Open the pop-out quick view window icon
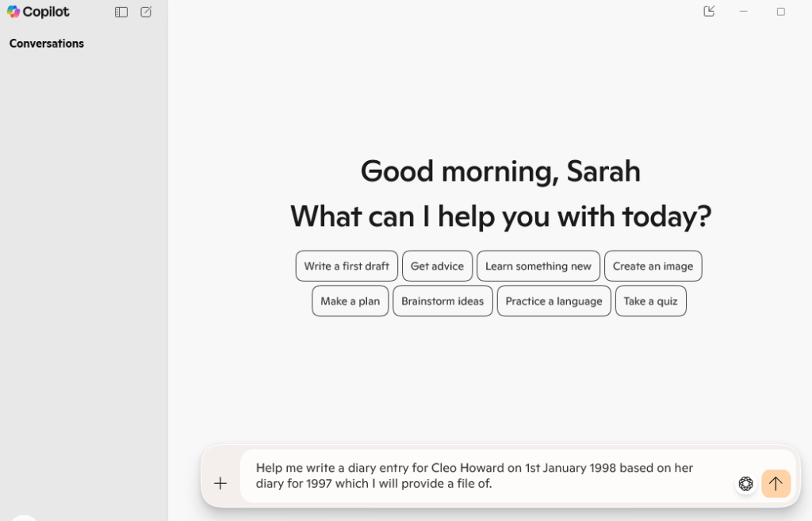 (709, 11)
